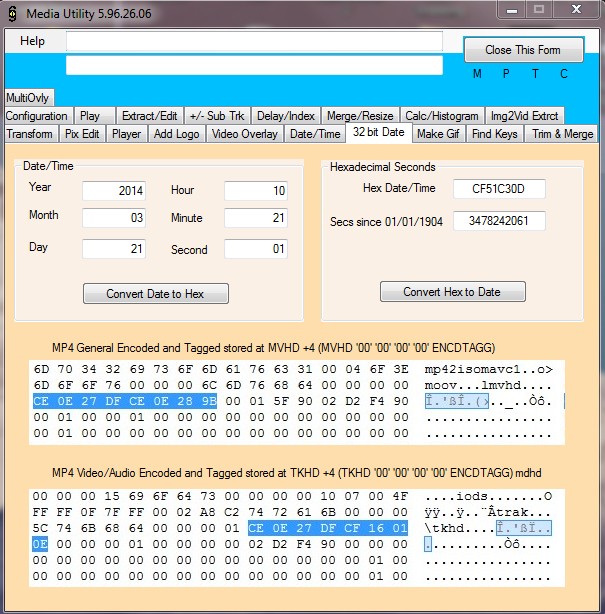Screen dimensions: 605x614
Task: Open the Extract/Edit tab
Action: pyautogui.click(x=150, y=116)
